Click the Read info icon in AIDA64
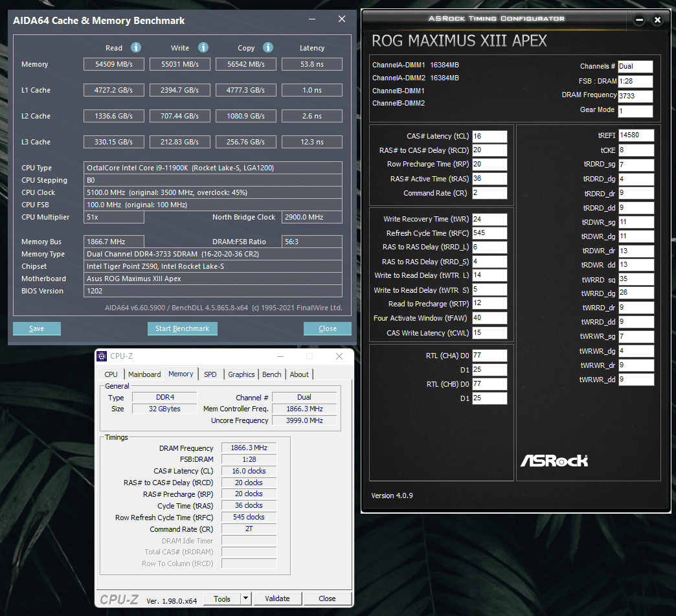 [136, 47]
